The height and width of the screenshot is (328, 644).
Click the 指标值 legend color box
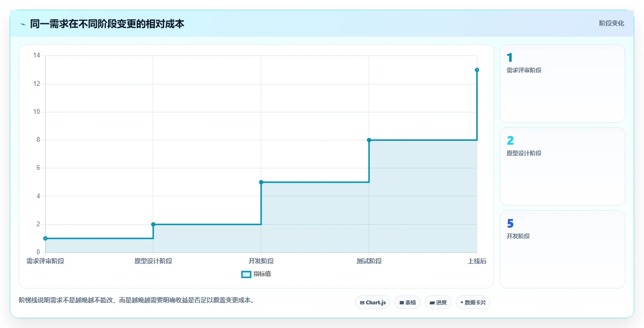pos(246,274)
